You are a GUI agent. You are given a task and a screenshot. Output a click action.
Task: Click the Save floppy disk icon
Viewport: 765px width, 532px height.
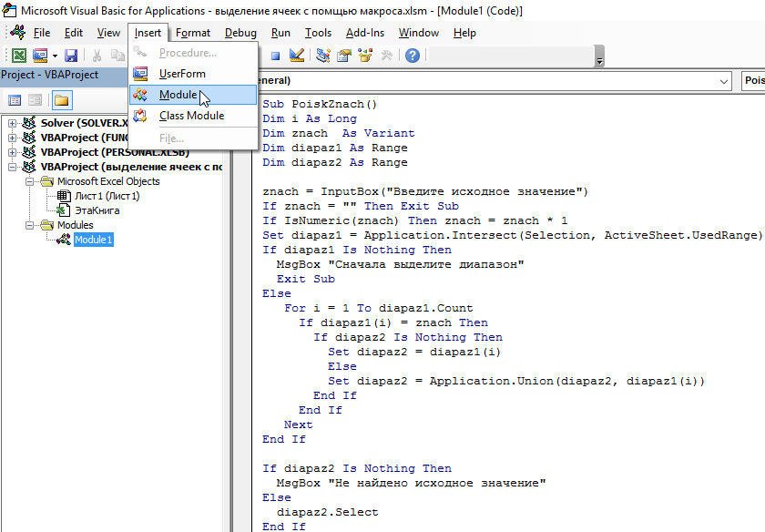[71, 56]
